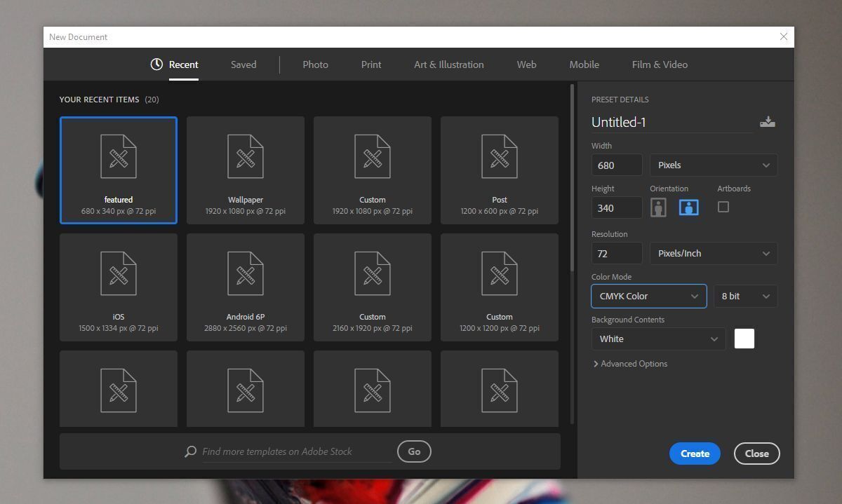This screenshot has width=842, height=504.
Task: Click the magnifier icon in the template search bar
Action: click(189, 451)
